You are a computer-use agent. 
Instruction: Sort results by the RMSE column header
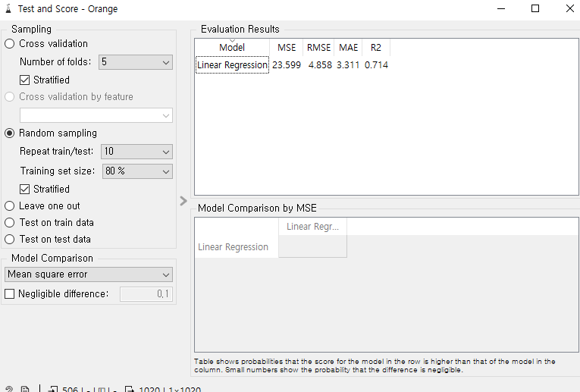point(318,48)
